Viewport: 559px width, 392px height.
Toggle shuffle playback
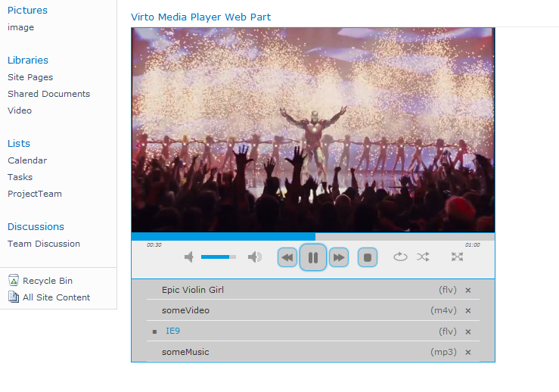point(423,257)
